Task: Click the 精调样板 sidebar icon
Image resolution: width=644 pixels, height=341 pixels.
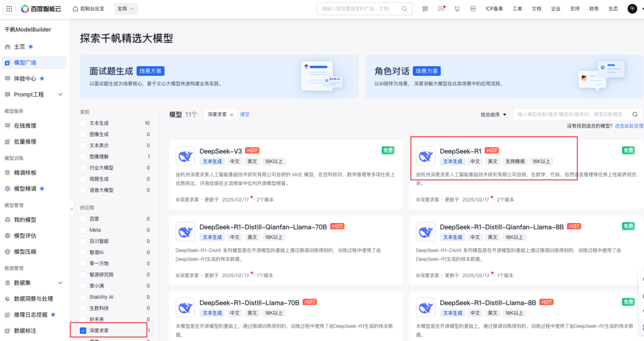Action: pos(7,173)
